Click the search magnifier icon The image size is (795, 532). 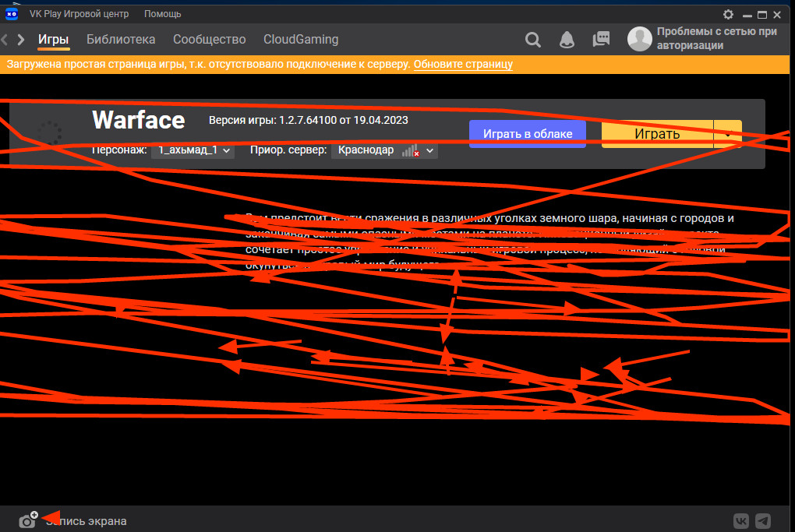point(533,40)
